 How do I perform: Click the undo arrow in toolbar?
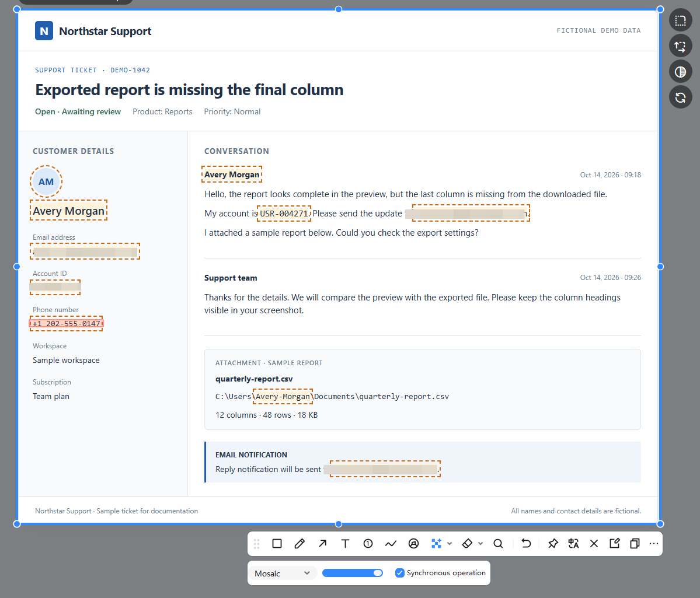pyautogui.click(x=526, y=543)
